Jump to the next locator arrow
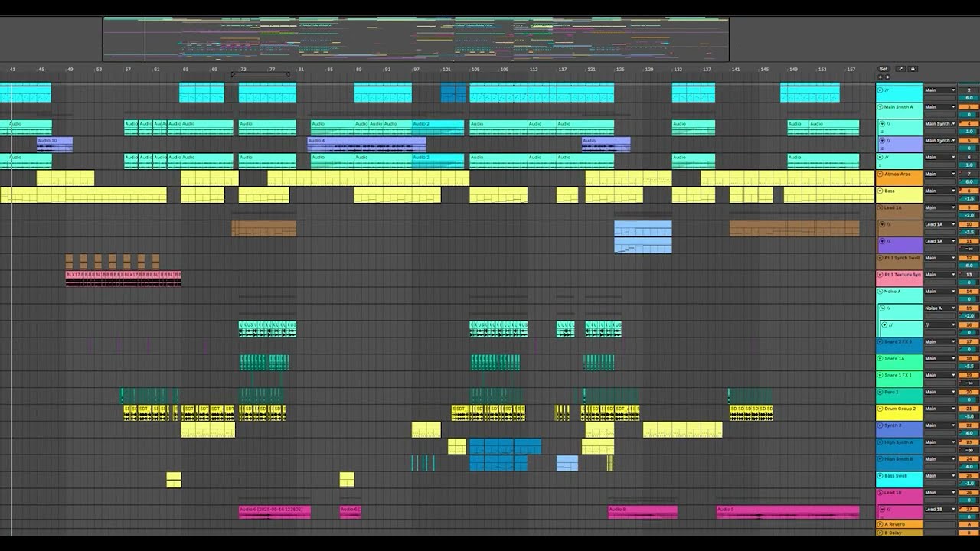Viewport: 980px width, 551px height. [887, 77]
